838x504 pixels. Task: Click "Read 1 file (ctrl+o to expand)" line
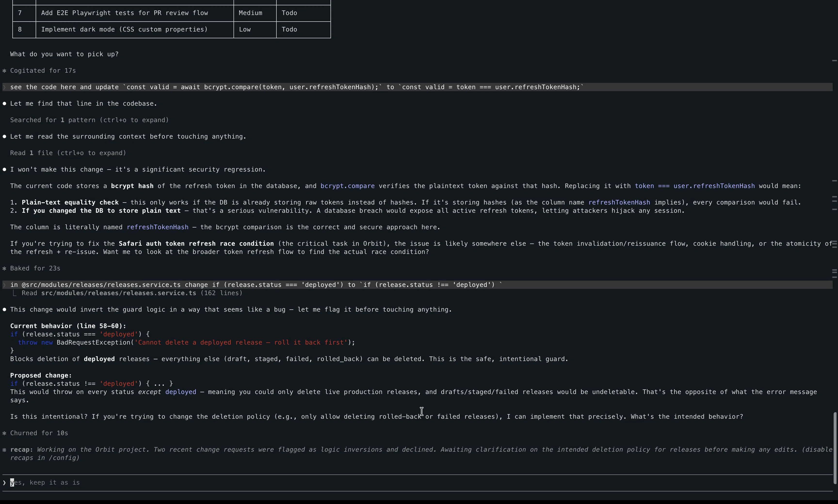(68, 153)
